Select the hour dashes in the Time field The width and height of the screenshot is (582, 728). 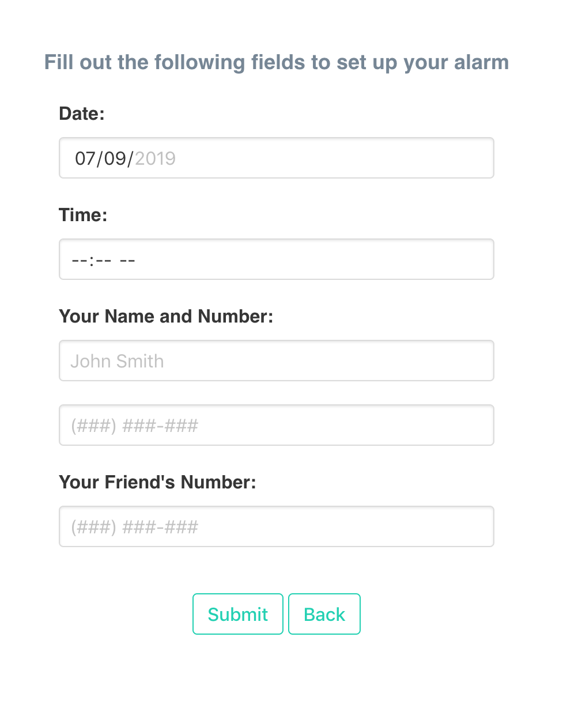coord(79,260)
